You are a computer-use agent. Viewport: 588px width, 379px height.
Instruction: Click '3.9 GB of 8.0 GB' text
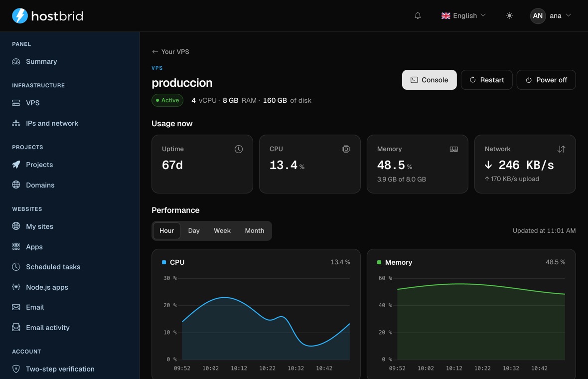pos(402,180)
